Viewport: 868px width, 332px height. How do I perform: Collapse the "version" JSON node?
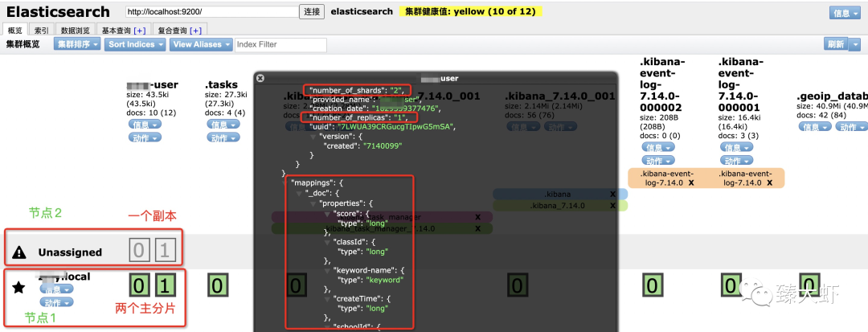tap(313, 137)
